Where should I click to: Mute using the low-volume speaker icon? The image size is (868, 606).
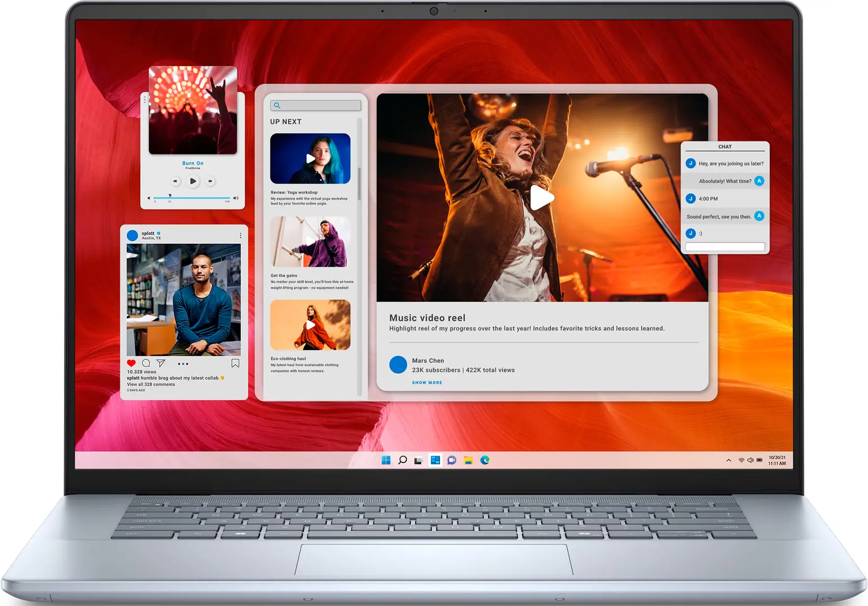[149, 198]
